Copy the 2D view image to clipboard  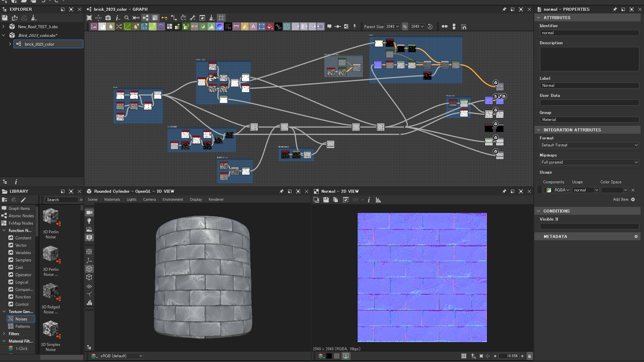336,200
